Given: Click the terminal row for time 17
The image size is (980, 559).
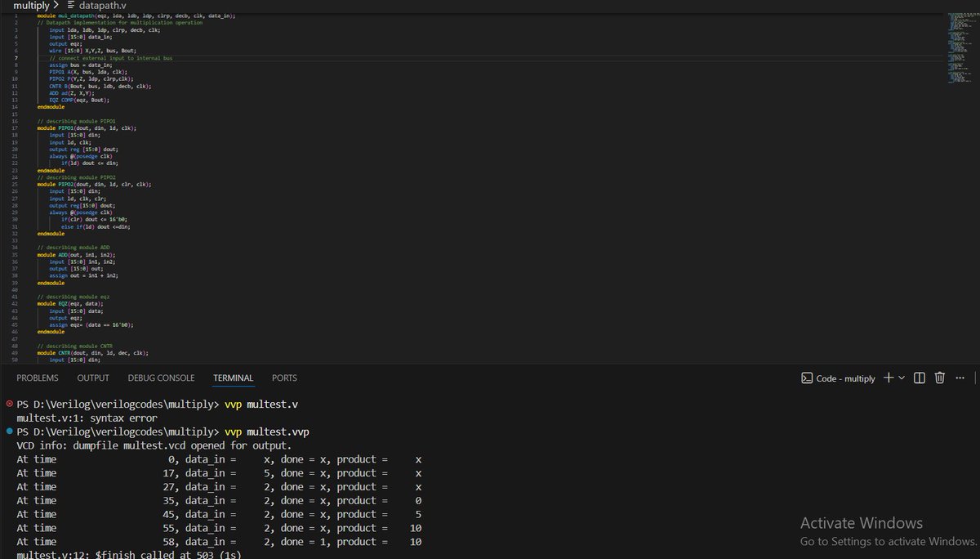Looking at the screenshot, I should tap(219, 473).
